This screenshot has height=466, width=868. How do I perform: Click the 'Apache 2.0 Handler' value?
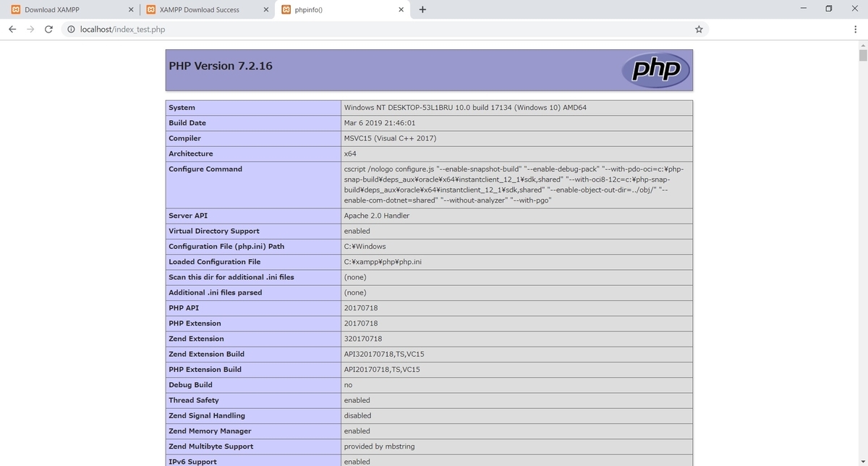tap(377, 216)
